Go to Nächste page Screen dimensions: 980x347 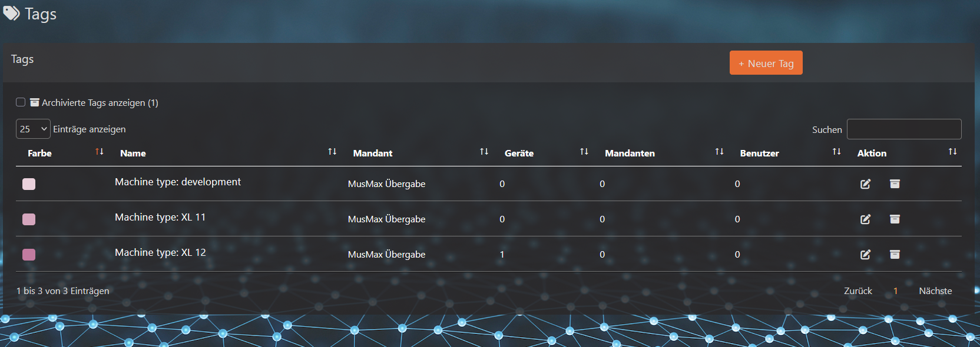935,291
